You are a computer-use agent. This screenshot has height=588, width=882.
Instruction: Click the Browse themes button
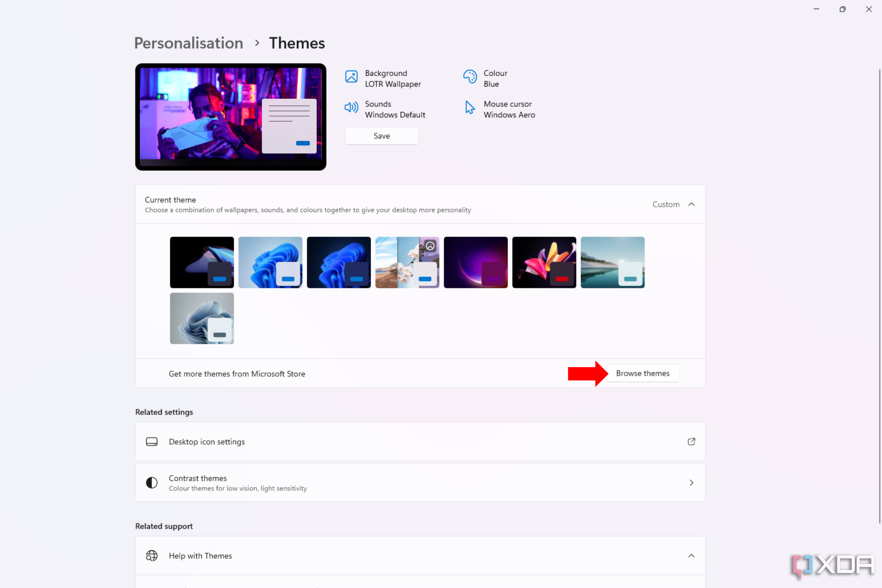coord(643,373)
